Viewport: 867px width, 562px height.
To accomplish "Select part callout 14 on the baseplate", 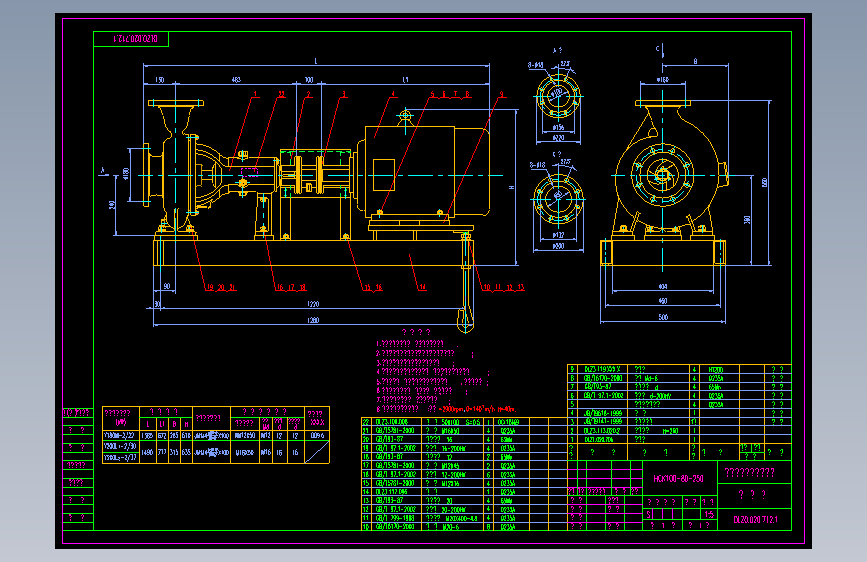I will [422, 288].
